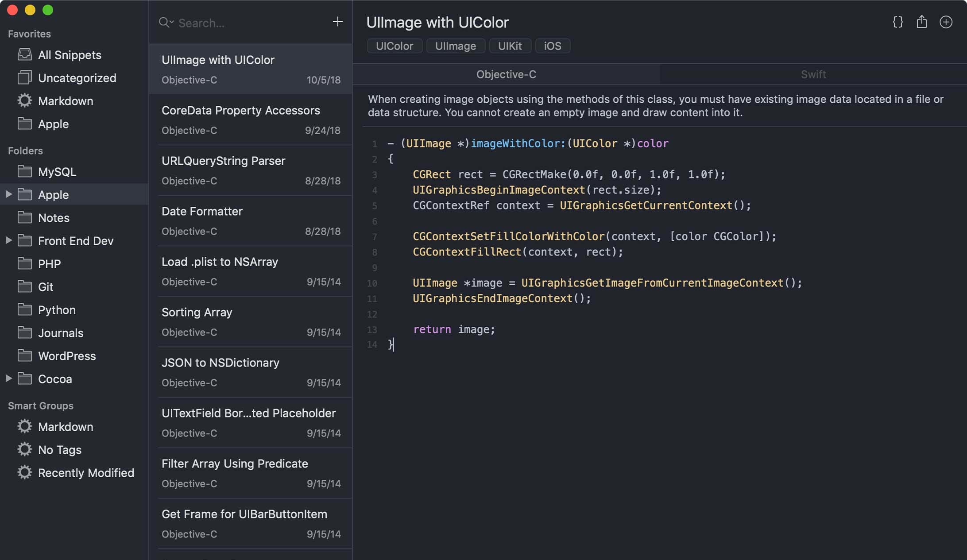
Task: Expand the Apple folder disclosure triangle
Action: tap(8, 194)
